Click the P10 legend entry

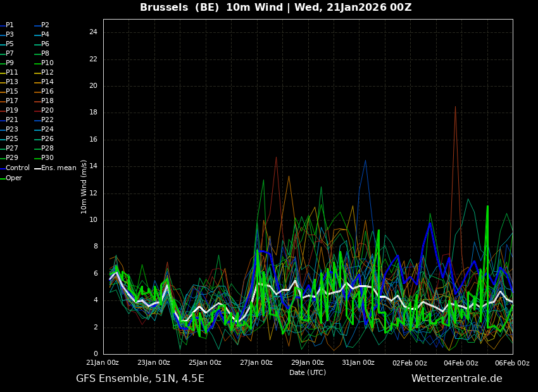[47, 63]
